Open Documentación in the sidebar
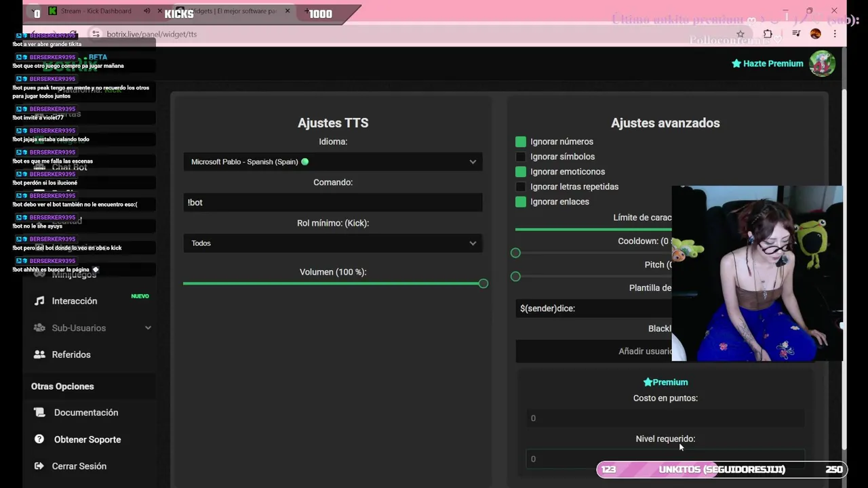The width and height of the screenshot is (868, 488). tap(86, 412)
